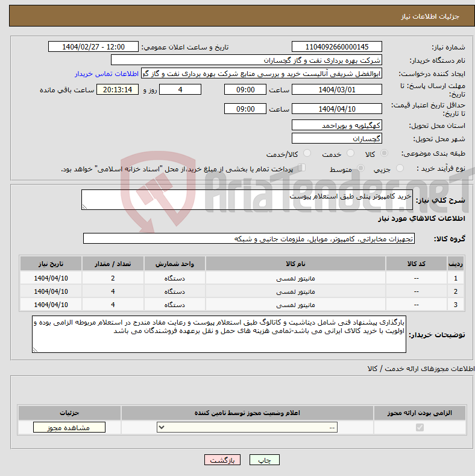Click the چاپ print button
The height and width of the screenshot is (476, 475).
click(x=265, y=460)
